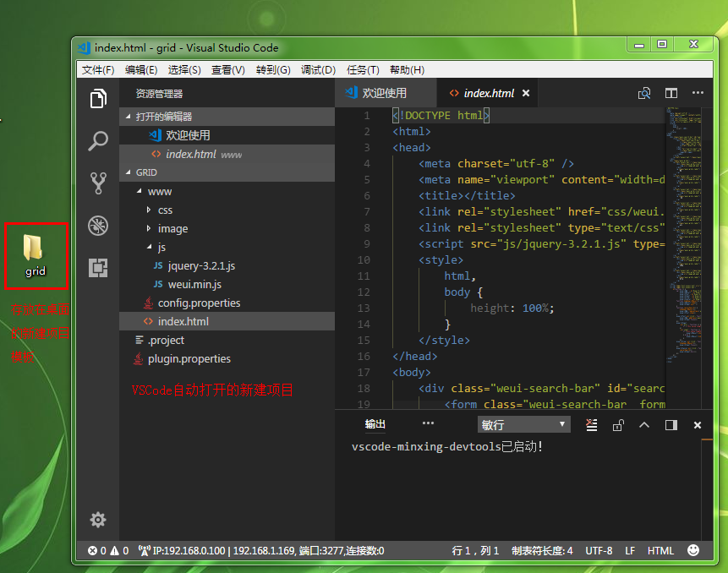This screenshot has width=728, height=573.
Task: Click line and column indicator in status bar
Action: coord(475,551)
